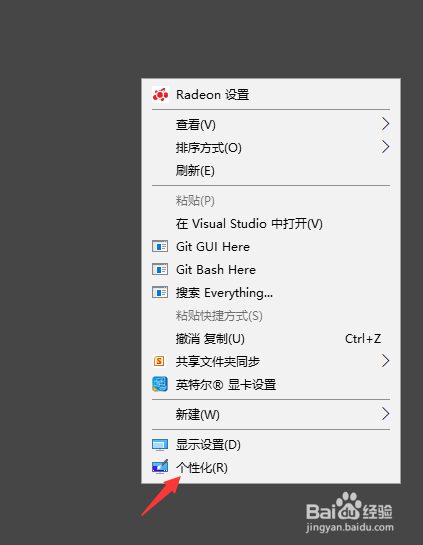The height and width of the screenshot is (545, 423).
Task: Open 共享文件夹同步 entry
Action: 271,361
